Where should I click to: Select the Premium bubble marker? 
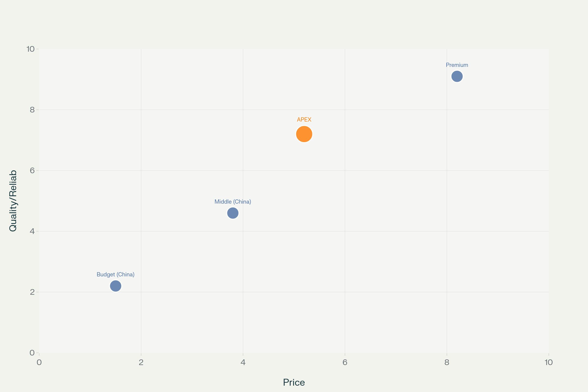click(x=457, y=76)
